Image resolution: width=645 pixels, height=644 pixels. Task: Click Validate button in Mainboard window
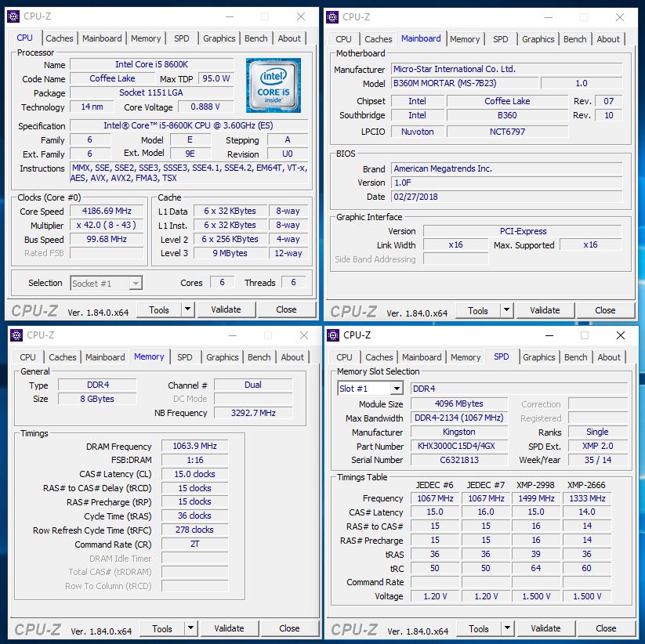click(545, 310)
